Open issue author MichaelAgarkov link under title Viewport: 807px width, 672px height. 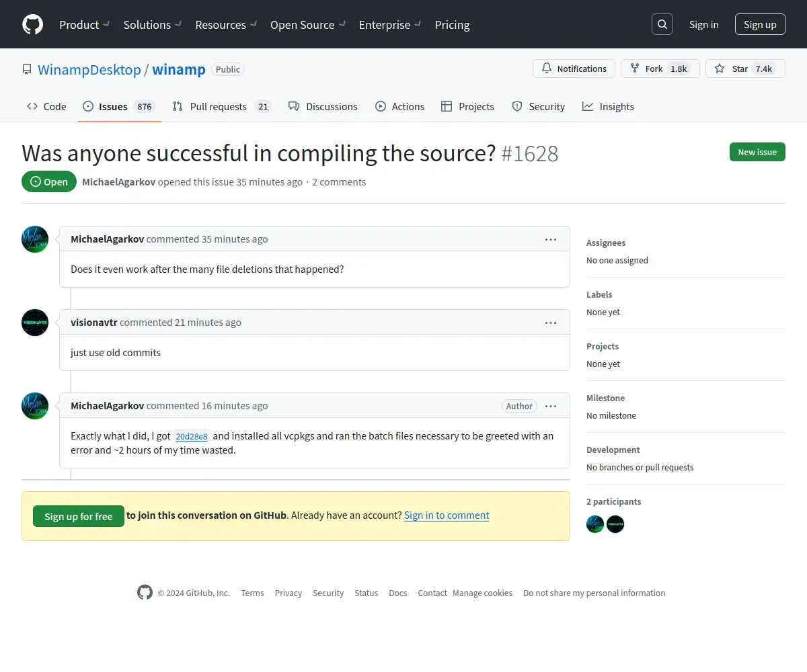click(118, 181)
